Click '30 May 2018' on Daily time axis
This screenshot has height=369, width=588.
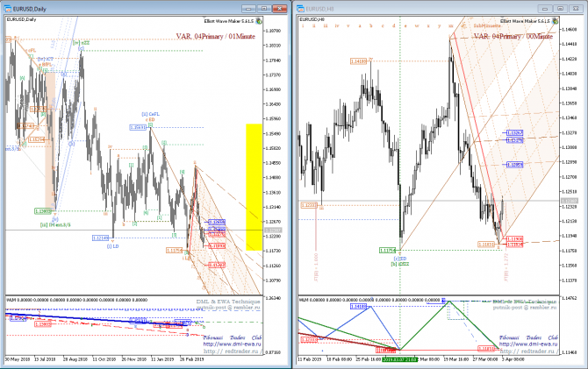click(18, 359)
